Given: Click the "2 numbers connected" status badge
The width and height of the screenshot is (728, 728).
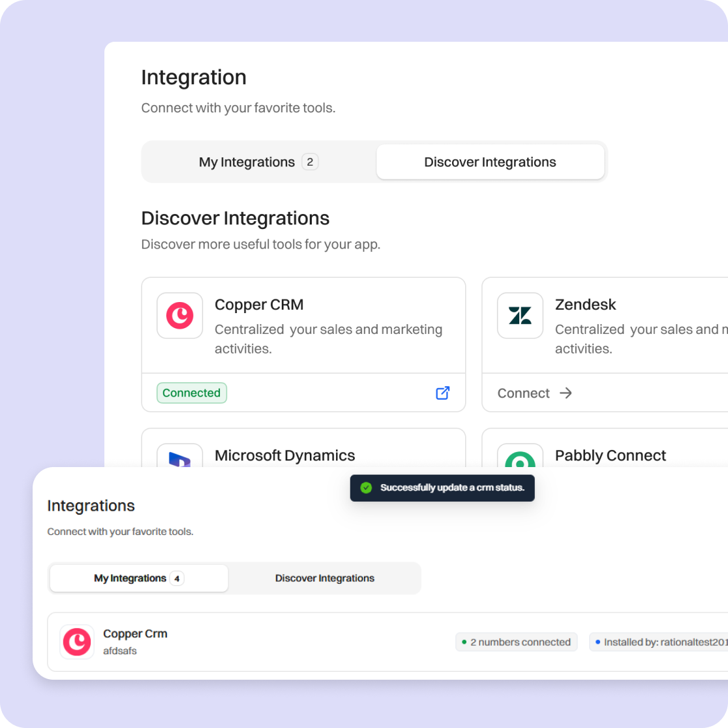Looking at the screenshot, I should (x=516, y=642).
